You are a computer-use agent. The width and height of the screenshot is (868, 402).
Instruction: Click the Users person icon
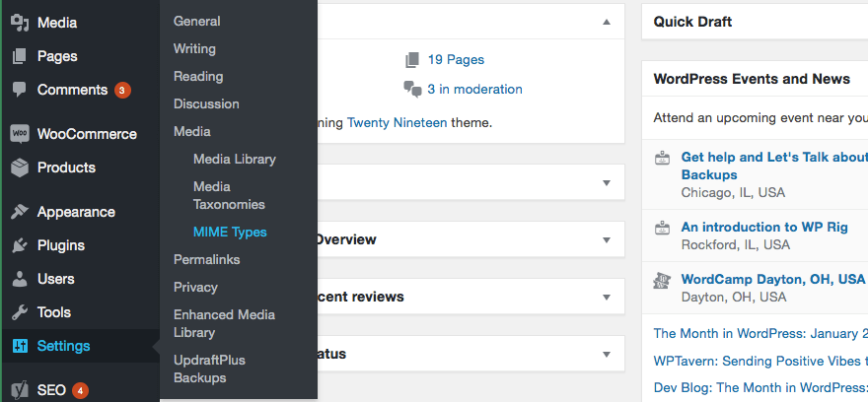pos(19,279)
